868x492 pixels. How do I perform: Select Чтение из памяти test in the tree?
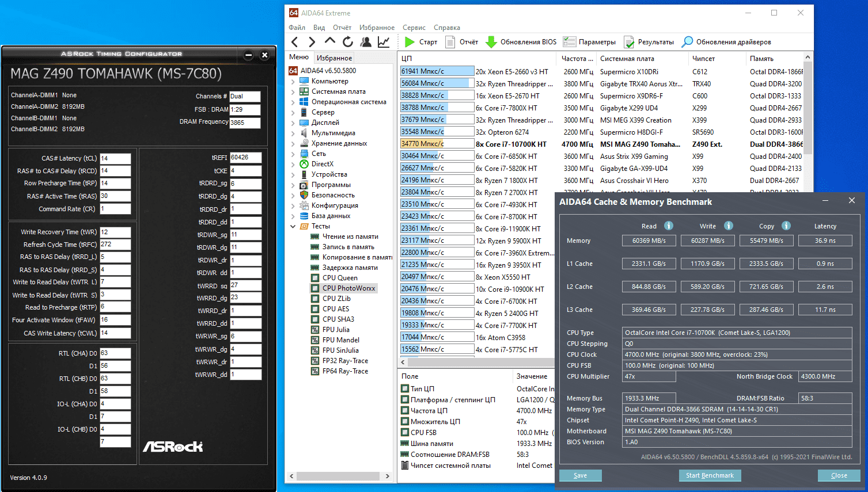350,237
